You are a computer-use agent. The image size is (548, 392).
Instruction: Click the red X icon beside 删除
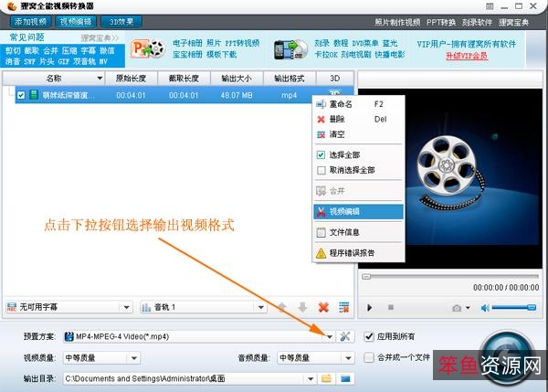[321, 120]
